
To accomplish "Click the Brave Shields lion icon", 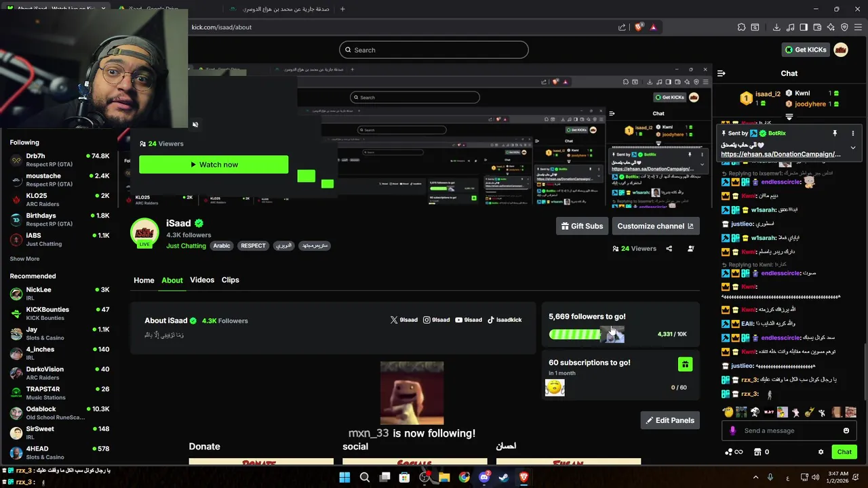I will [638, 27].
